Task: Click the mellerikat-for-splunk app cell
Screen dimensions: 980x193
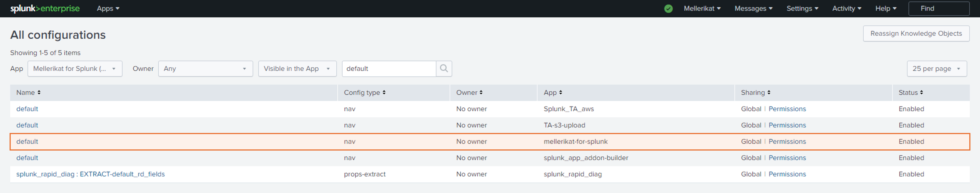Action: [x=575, y=141]
